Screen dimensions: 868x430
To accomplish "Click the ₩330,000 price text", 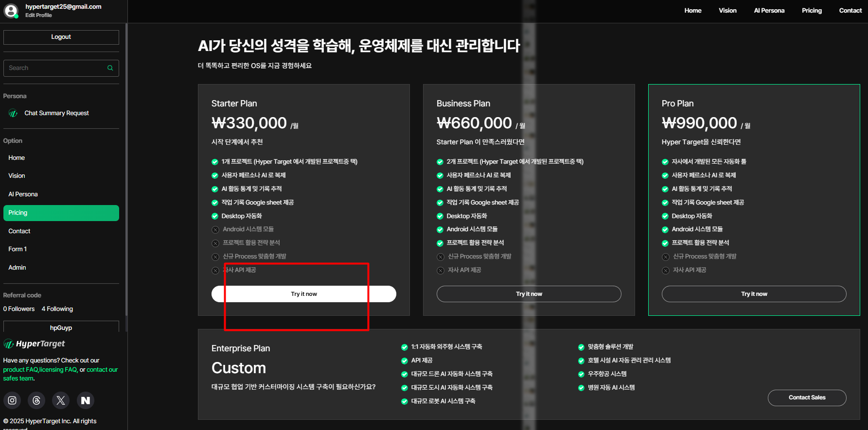I will 249,123.
